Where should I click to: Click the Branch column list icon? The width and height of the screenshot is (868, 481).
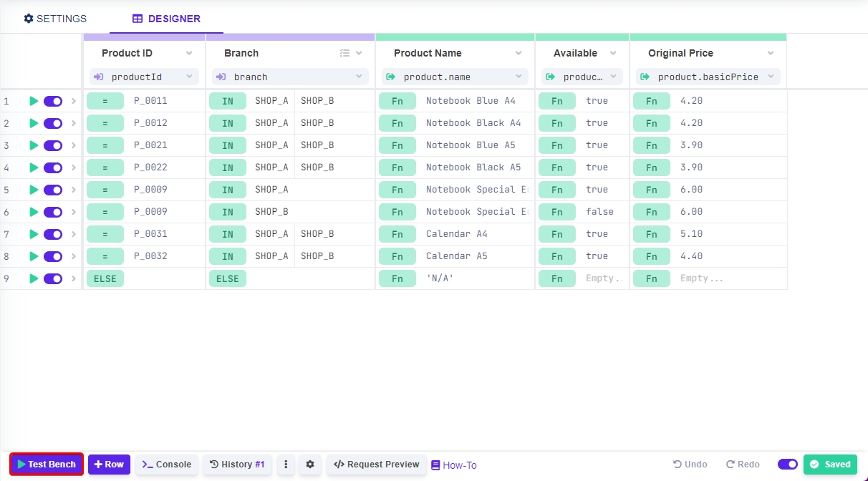[x=344, y=53]
